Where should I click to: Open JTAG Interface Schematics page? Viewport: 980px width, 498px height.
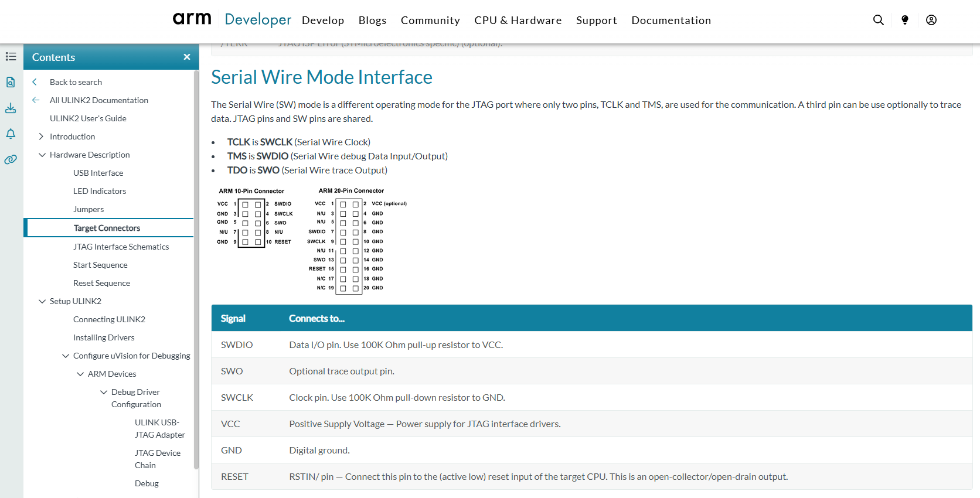(x=121, y=247)
